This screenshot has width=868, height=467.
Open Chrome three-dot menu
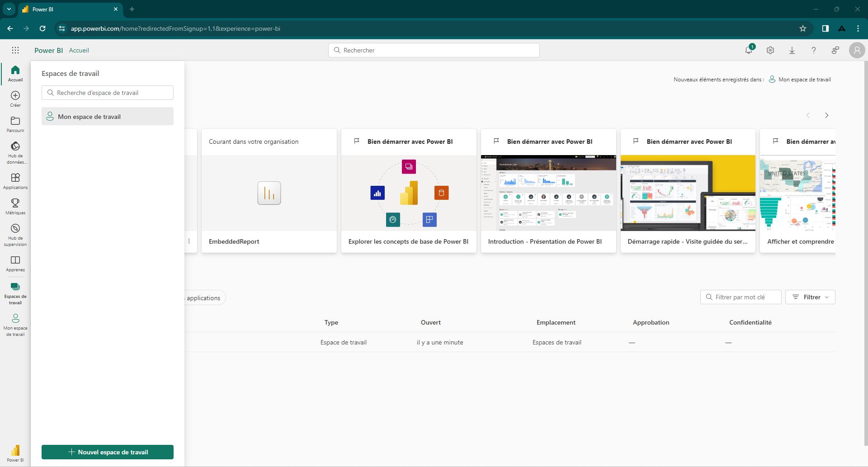pos(858,28)
